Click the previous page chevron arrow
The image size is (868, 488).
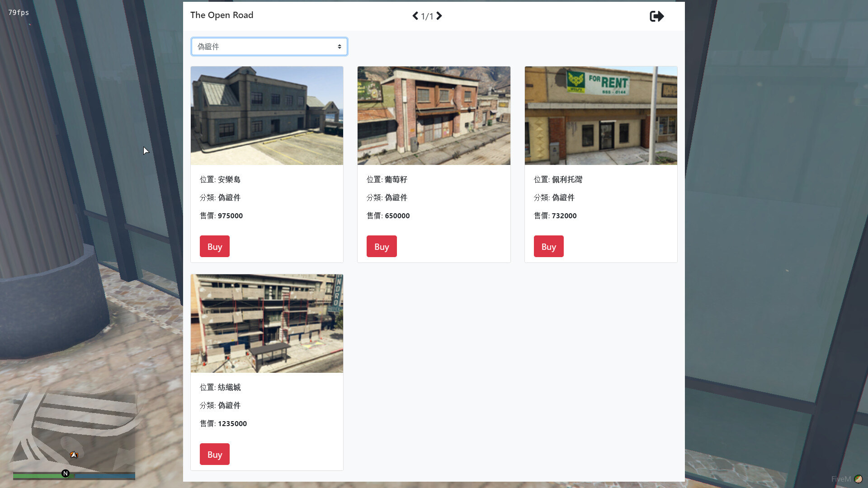(x=415, y=16)
